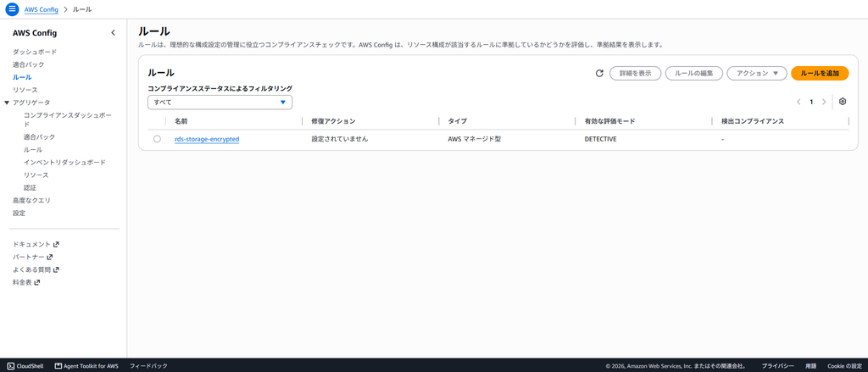Viewport: 868px width, 372px height.
Task: Open 適合パック under アグリゲータ
Action: (x=39, y=136)
